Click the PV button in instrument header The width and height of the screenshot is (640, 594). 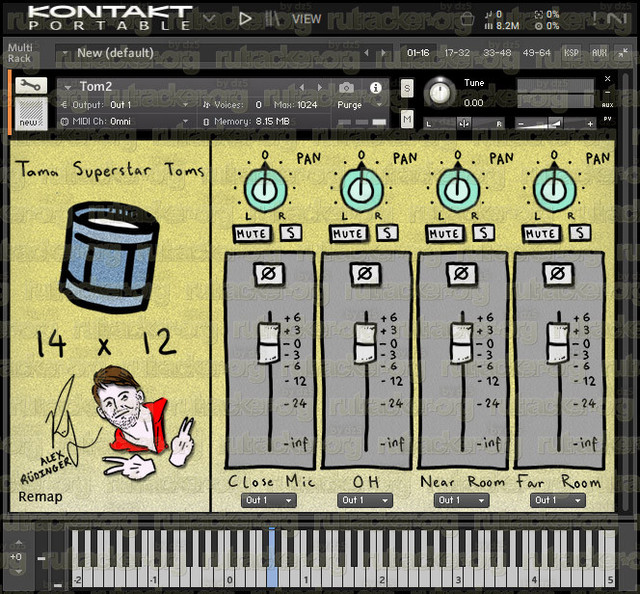pyautogui.click(x=607, y=119)
